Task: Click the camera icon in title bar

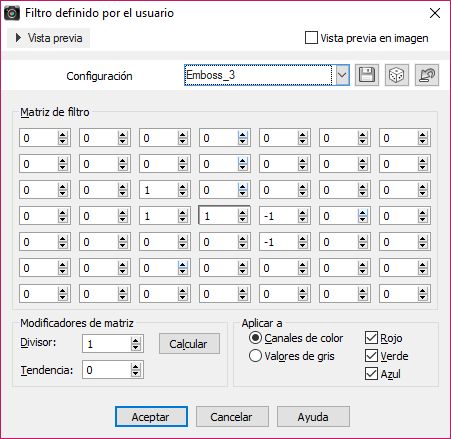Action: click(12, 13)
